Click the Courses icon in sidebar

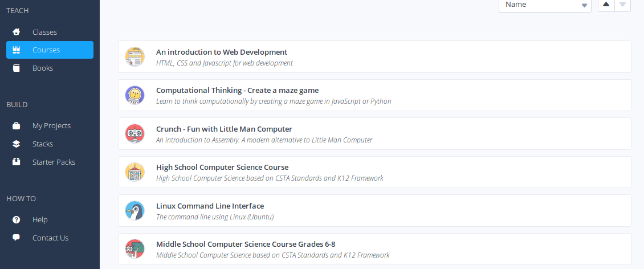tap(17, 50)
